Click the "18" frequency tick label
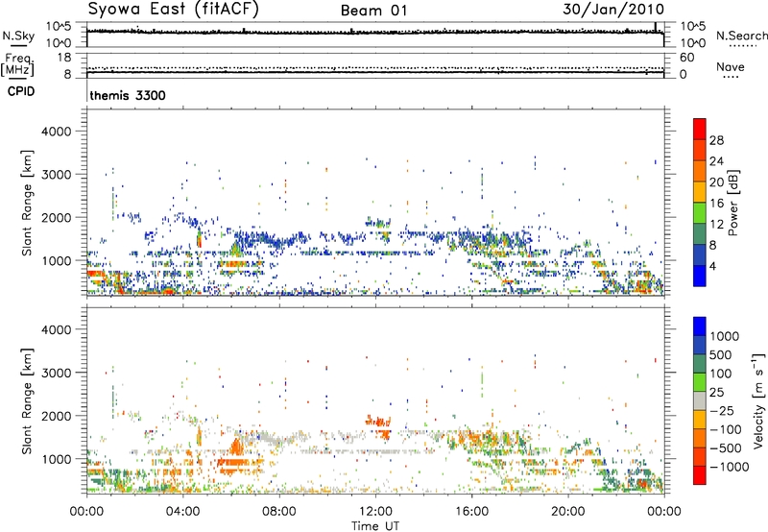The height and width of the screenshot is (532, 768). point(64,58)
